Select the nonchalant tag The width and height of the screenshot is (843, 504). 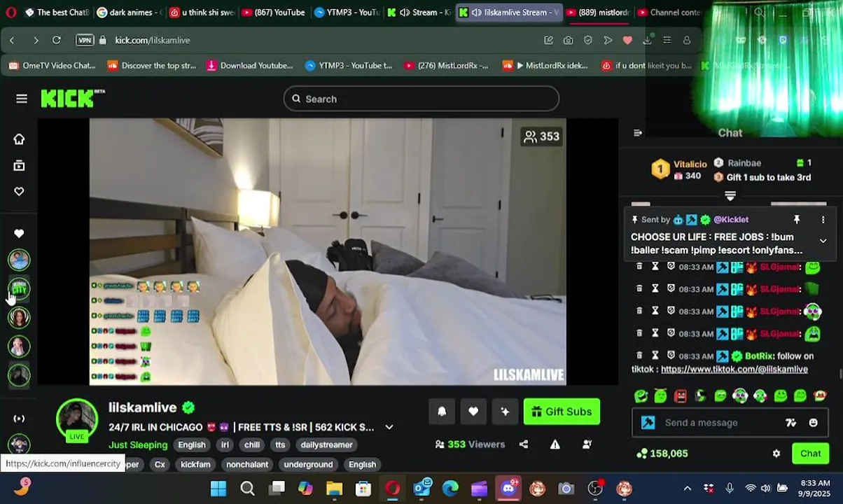[x=247, y=464]
